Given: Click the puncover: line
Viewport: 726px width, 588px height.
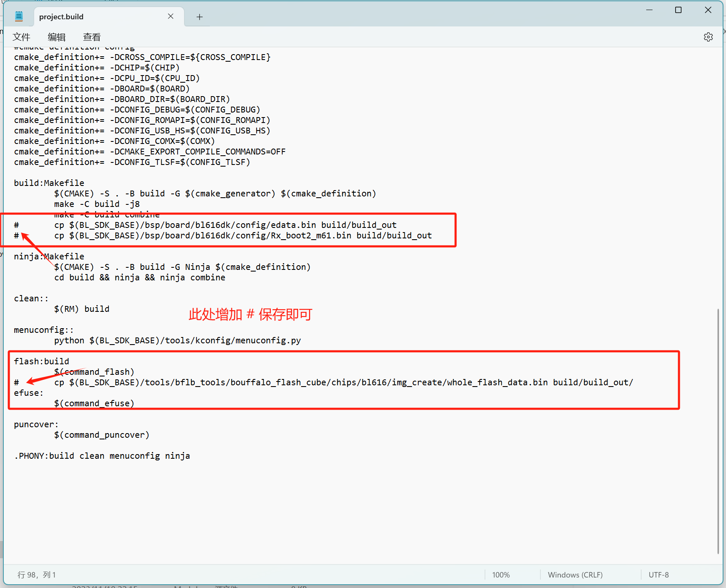Looking at the screenshot, I should [36, 424].
